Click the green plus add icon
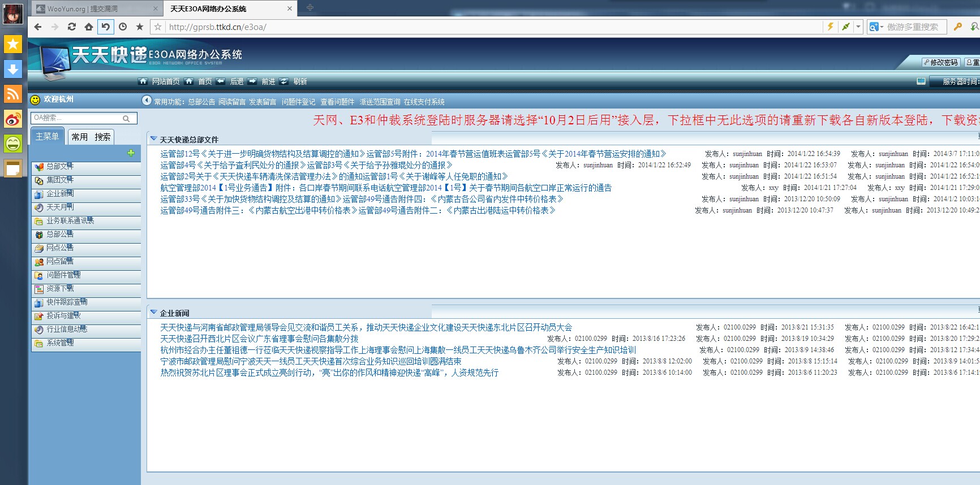Viewport: 980px width, 485px height. point(131,153)
